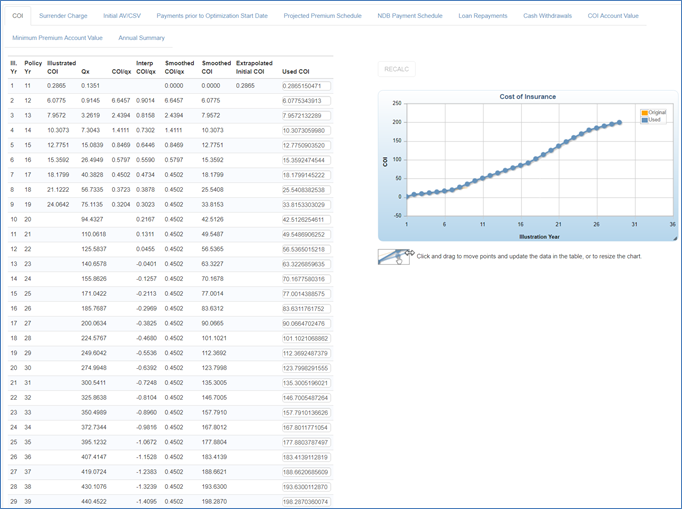Edit Used COI field showing 10.3073059980
682x509 pixels.
[x=305, y=130]
